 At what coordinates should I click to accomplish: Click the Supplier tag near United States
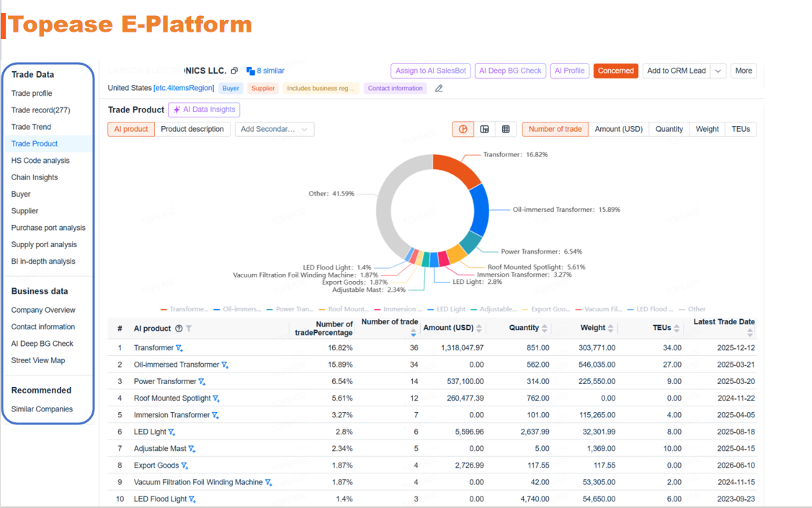click(x=263, y=89)
